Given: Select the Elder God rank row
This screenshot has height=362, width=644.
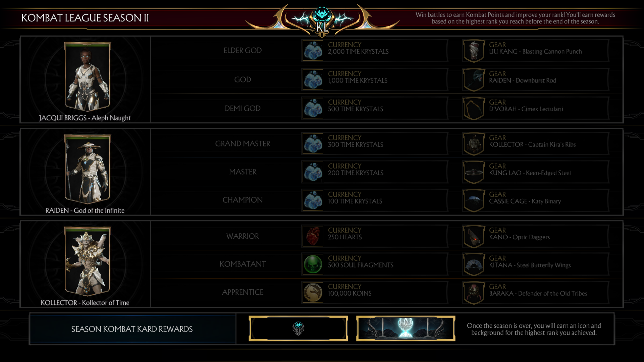Looking at the screenshot, I should pos(387,51).
